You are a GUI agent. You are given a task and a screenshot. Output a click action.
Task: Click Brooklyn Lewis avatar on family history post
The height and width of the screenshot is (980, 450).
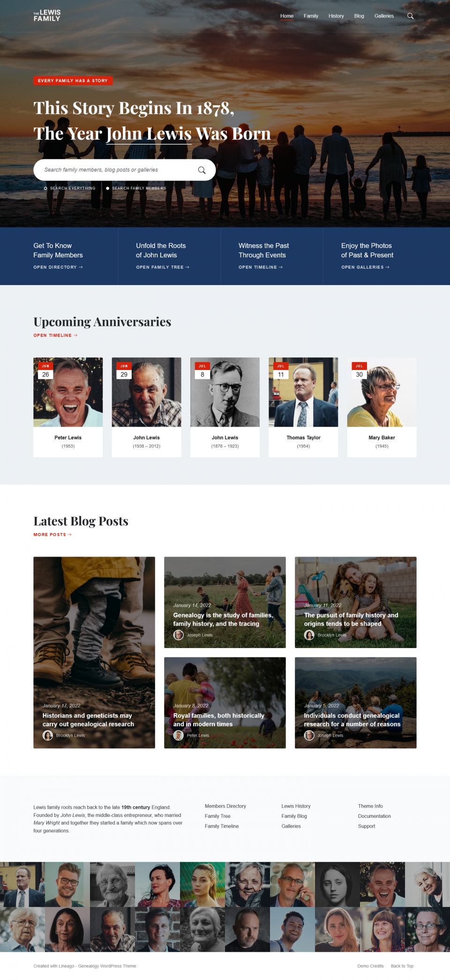(309, 635)
